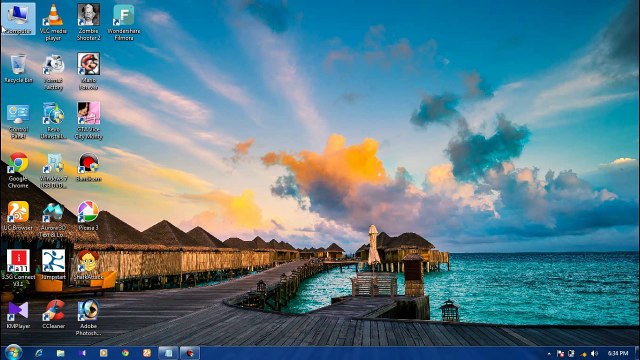Viewport: 640px width, 360px height.
Task: Open the cartoon-face shortcut beside Jumpstart
Action: tap(89, 265)
